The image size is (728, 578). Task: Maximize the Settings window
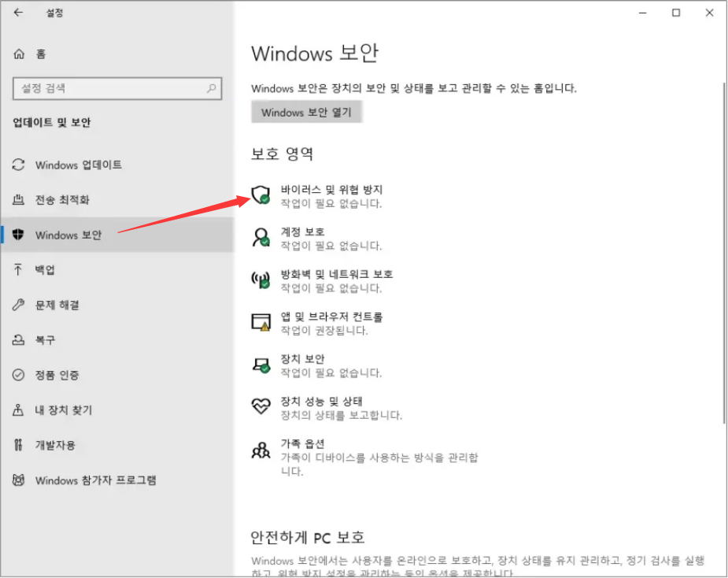coord(676,13)
